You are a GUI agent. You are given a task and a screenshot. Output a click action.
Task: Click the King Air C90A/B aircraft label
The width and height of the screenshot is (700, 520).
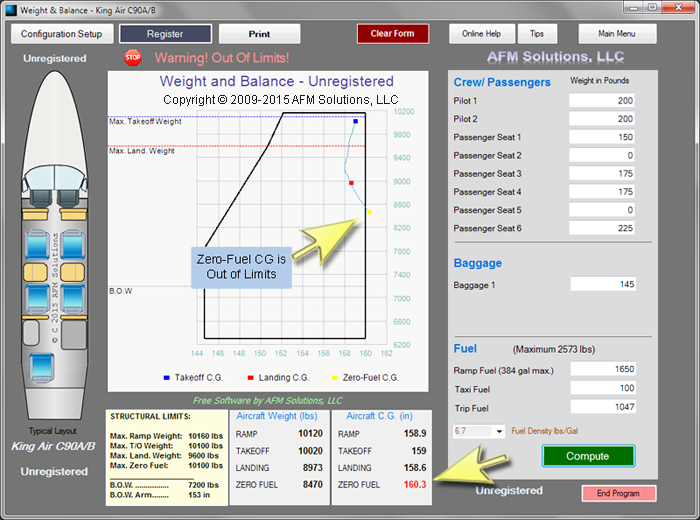click(x=53, y=446)
